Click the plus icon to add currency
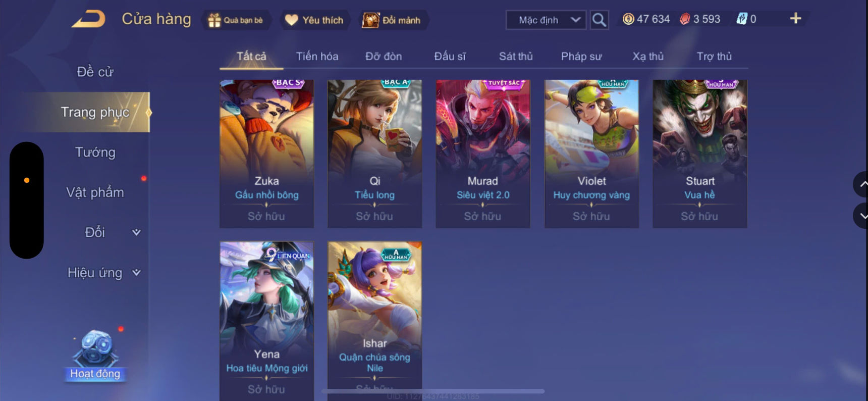This screenshot has width=868, height=401. point(795,19)
